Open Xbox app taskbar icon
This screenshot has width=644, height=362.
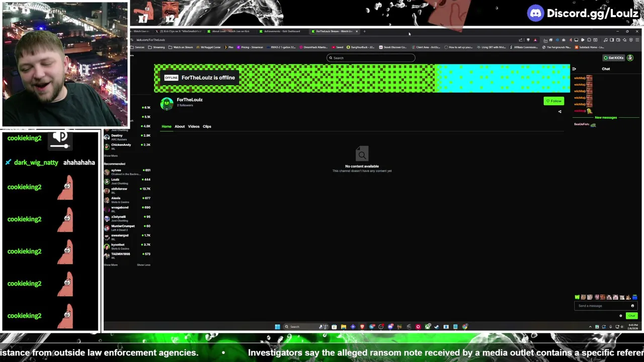428,327
